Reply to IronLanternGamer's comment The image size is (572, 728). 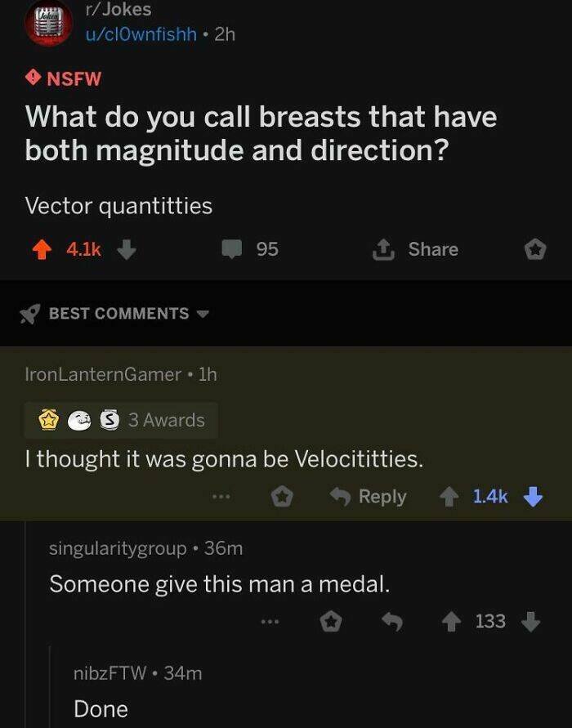coord(369,497)
